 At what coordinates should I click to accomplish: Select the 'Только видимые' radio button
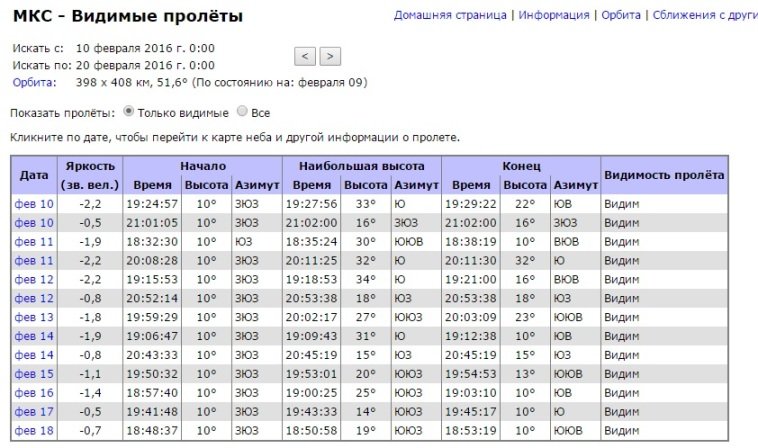[x=128, y=111]
